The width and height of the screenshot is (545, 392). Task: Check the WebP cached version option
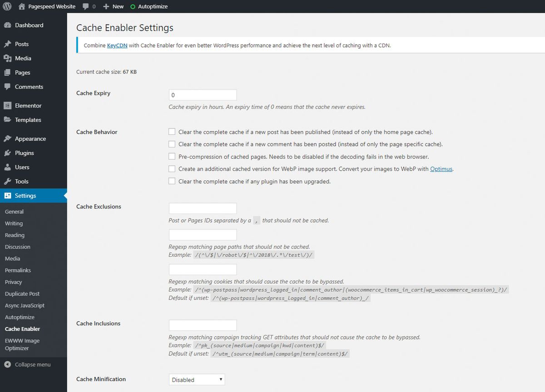pyautogui.click(x=172, y=169)
